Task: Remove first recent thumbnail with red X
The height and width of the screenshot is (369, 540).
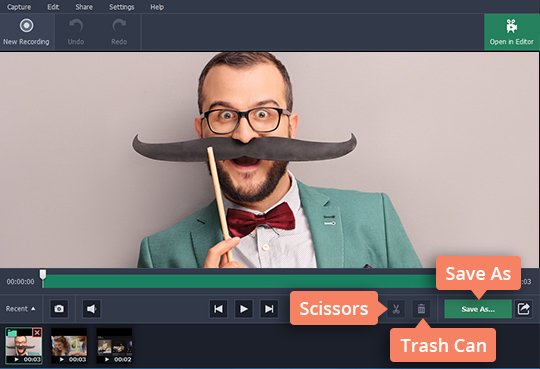Action: 37,332
